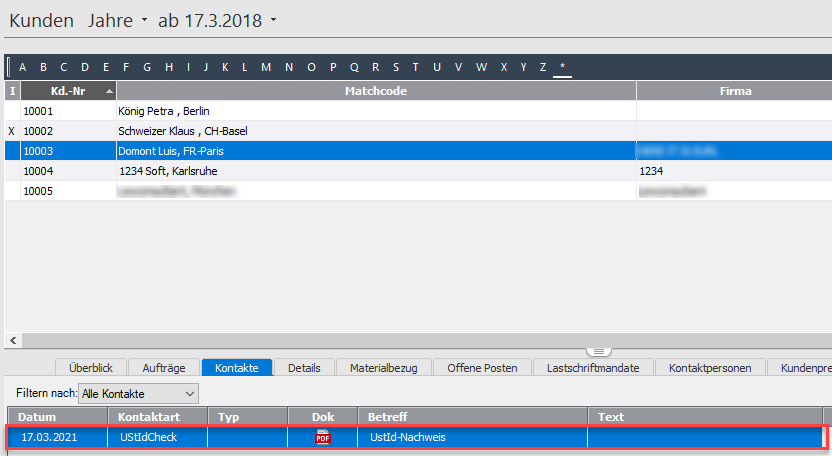Filter customers by letter M

coord(266,67)
